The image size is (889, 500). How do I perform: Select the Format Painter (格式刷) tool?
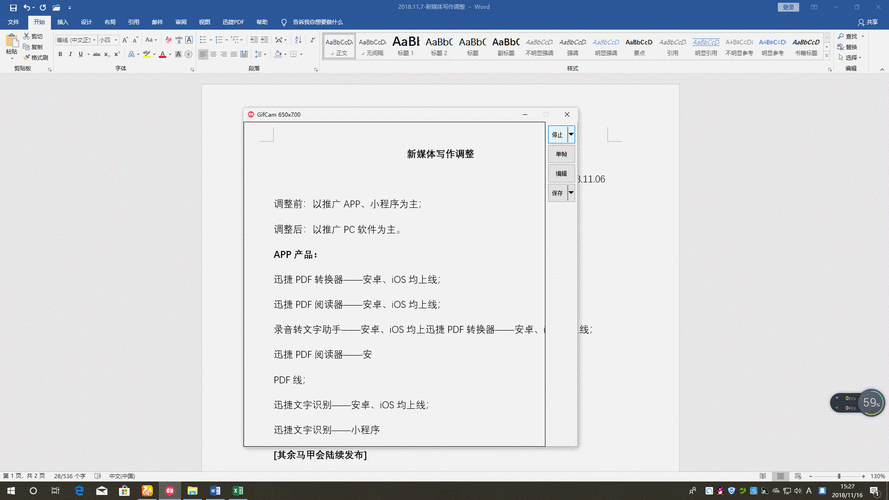click(36, 57)
